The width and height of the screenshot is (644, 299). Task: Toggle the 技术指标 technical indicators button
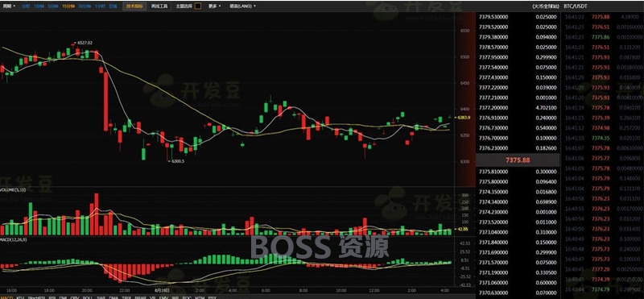[x=134, y=6]
